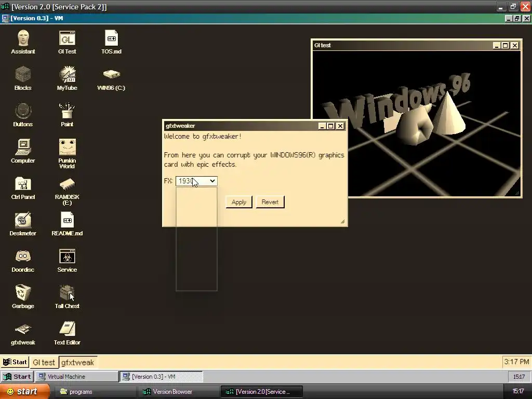
Task: Click the XP-style start button
Action: 24,392
